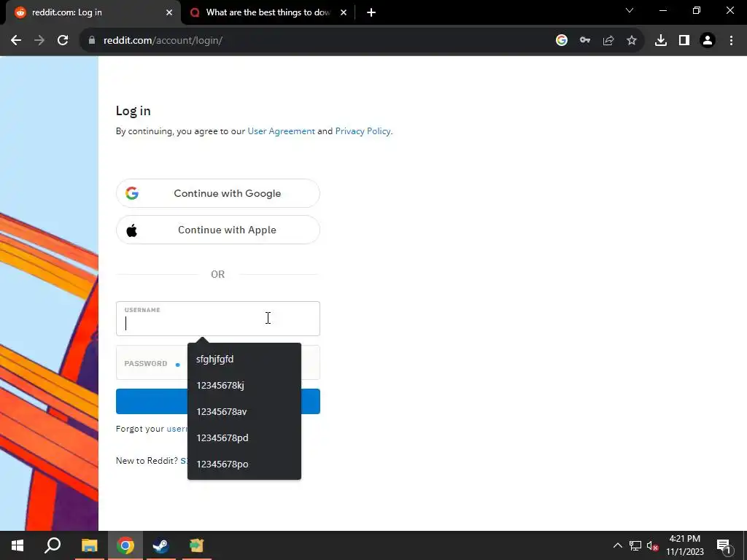The image size is (747, 560).
Task: Open the taskbar clock and date
Action: pyautogui.click(x=684, y=545)
